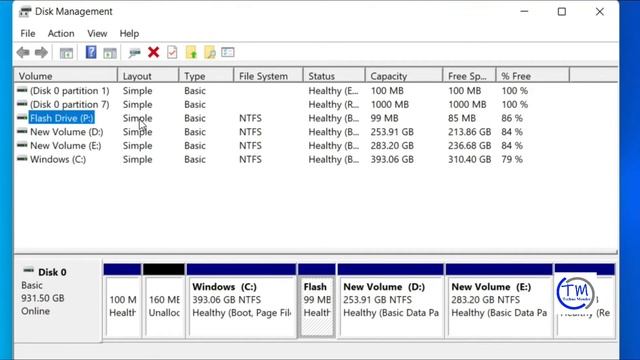The height and width of the screenshot is (360, 640).
Task: Open the Help menu
Action: tap(129, 33)
